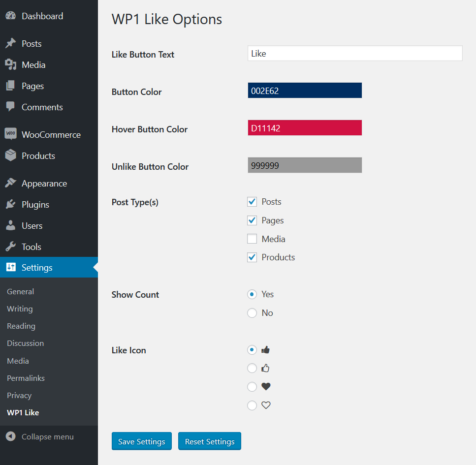This screenshot has width=476, height=465.
Task: Open the General settings submenu
Action: coord(20,291)
